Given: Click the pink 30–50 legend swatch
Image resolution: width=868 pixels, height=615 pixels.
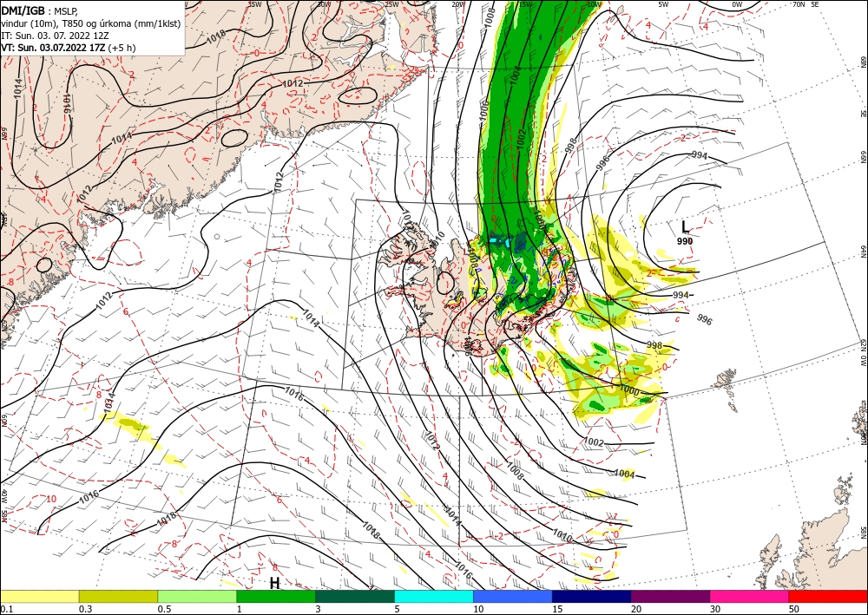Looking at the screenshot, I should click(750, 596).
